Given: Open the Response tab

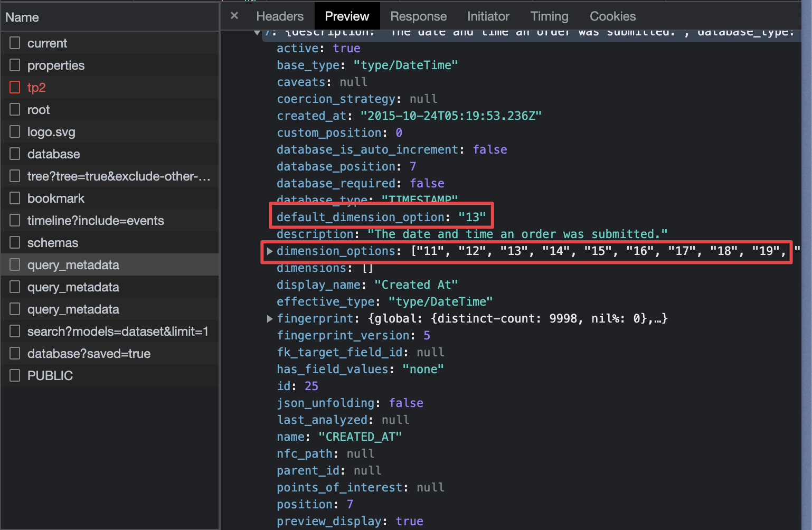Looking at the screenshot, I should pyautogui.click(x=418, y=16).
